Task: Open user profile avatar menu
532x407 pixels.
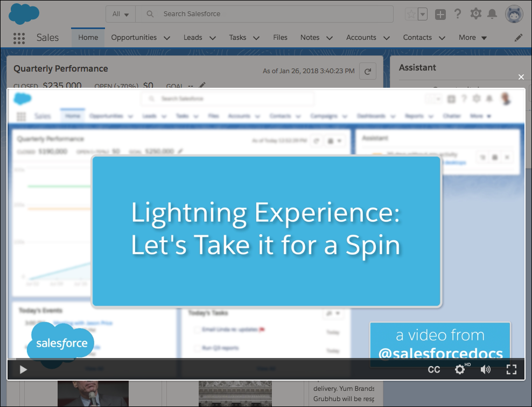Action: point(514,14)
